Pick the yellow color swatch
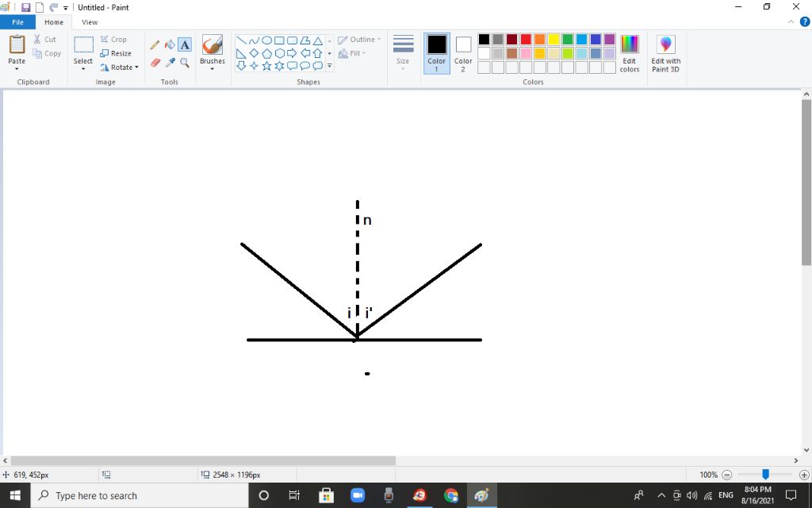Image resolution: width=812 pixels, height=508 pixels. [x=553, y=40]
